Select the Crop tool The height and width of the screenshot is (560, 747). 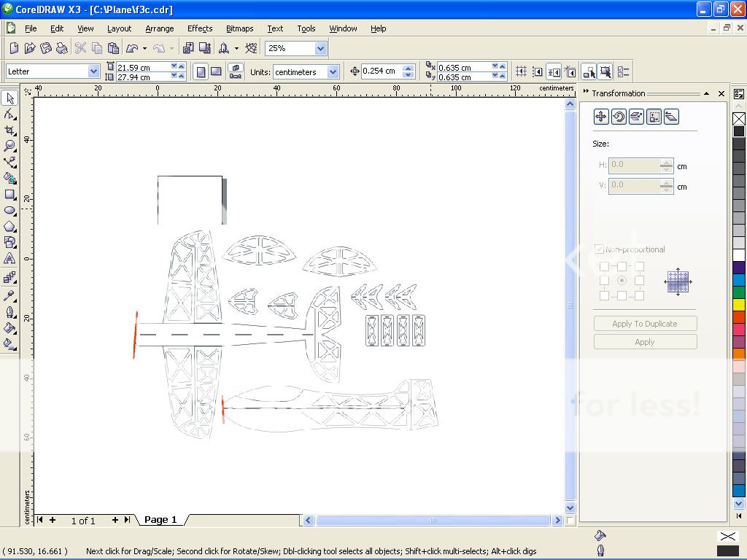click(x=9, y=130)
